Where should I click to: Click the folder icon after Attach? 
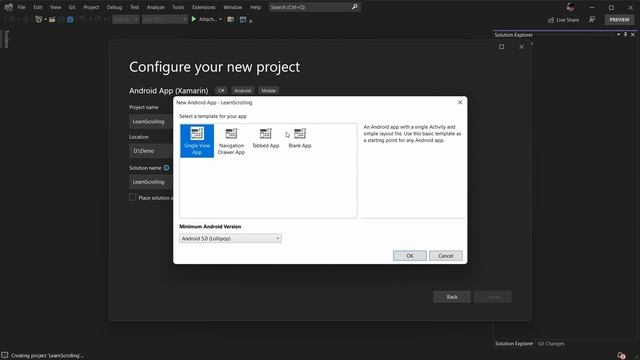click(231, 19)
